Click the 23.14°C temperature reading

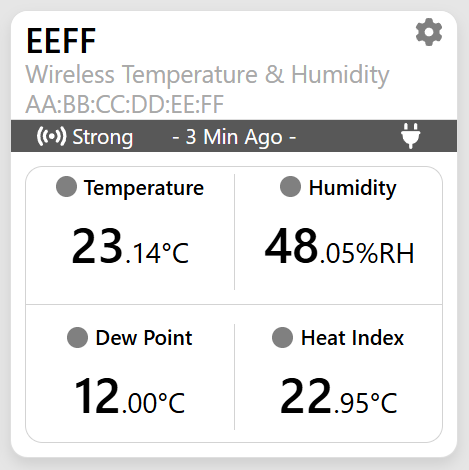pos(130,246)
